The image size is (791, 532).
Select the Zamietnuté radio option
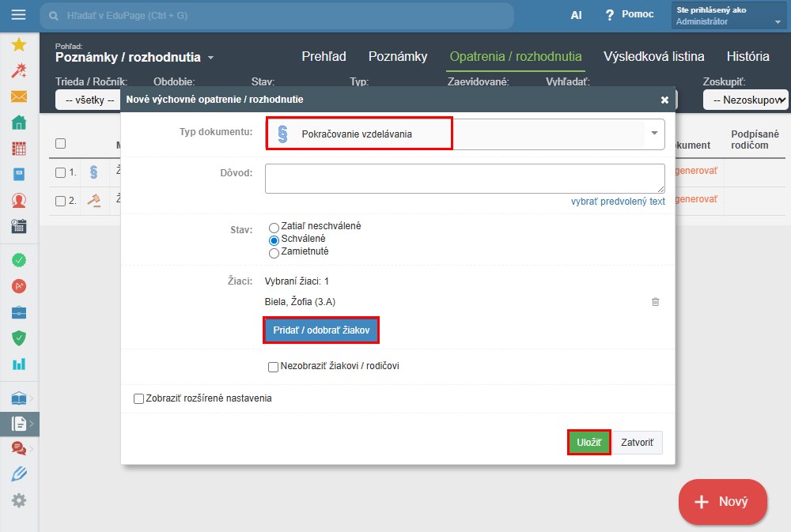click(274, 253)
